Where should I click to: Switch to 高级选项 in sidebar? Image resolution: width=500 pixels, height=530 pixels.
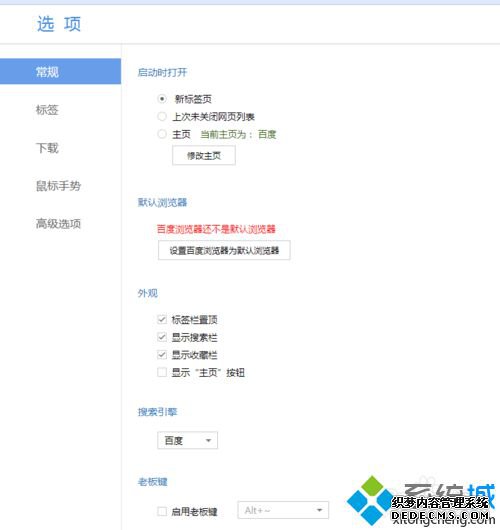(x=58, y=223)
